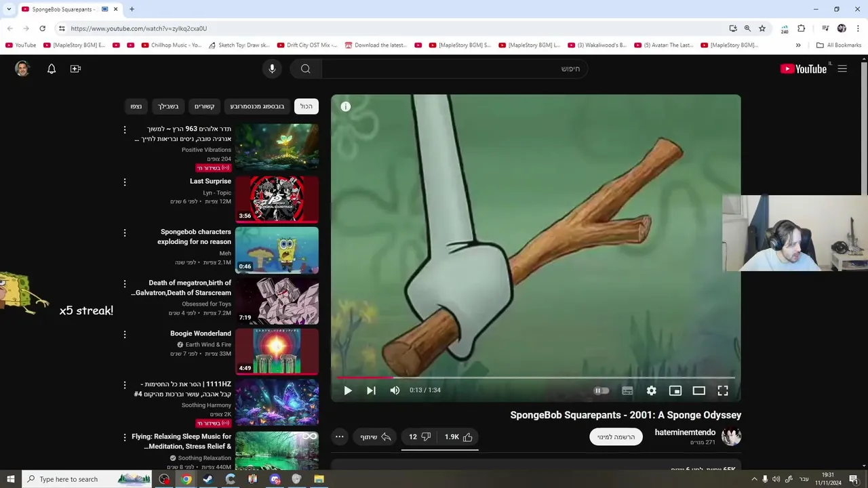Dislike the video
The image size is (868, 488).
pyautogui.click(x=420, y=437)
